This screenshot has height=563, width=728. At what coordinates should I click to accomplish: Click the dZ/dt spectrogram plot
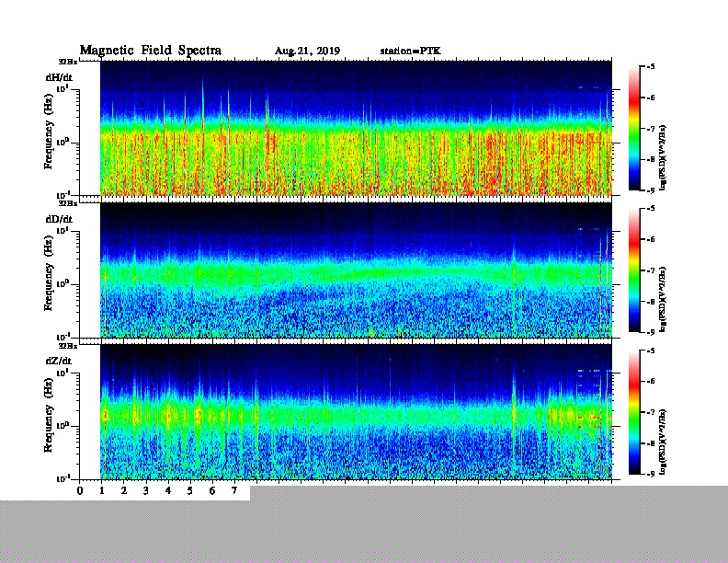pyautogui.click(x=356, y=412)
